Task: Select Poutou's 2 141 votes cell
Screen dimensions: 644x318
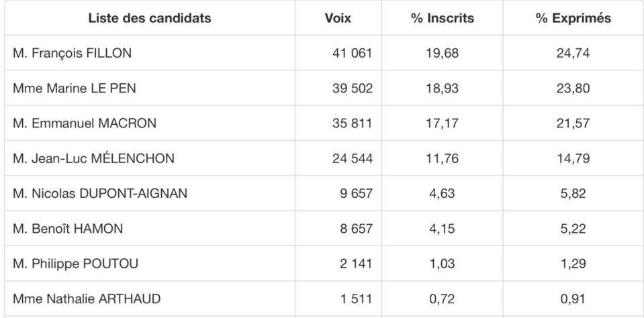Action: [356, 264]
